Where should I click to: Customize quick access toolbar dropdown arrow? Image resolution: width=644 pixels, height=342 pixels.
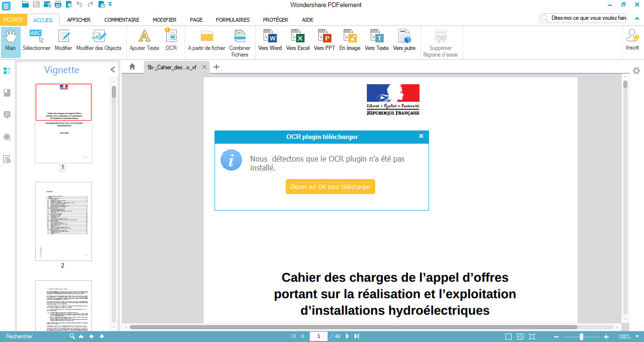(110, 5)
